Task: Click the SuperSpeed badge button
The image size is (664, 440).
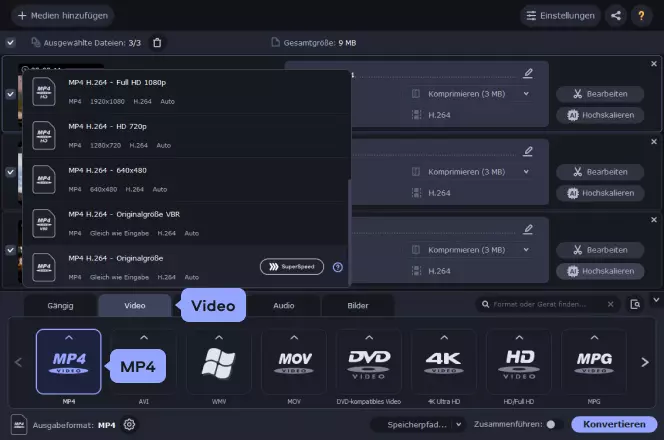Action: [292, 267]
